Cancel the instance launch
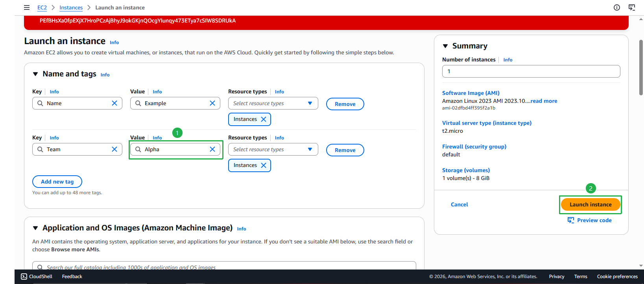 (459, 204)
